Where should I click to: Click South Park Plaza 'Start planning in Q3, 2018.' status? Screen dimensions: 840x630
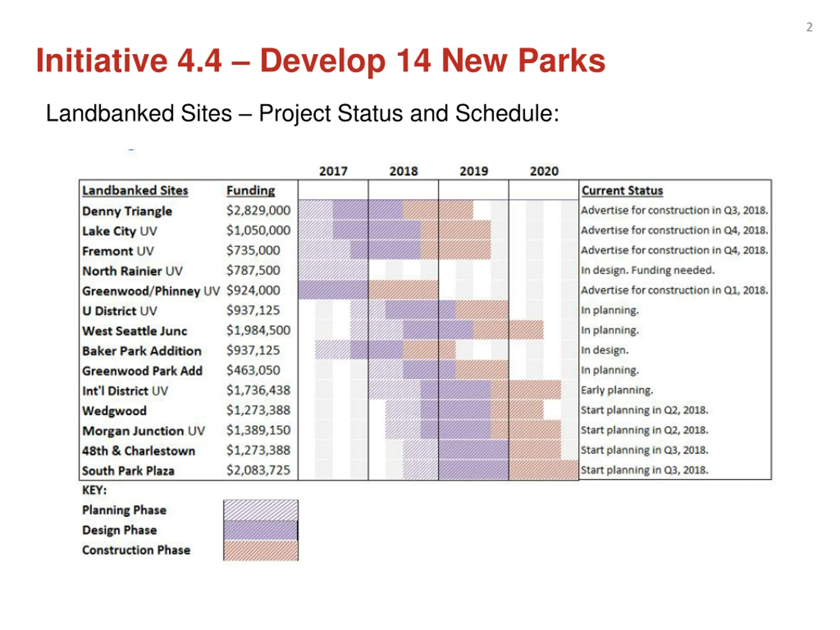click(645, 470)
